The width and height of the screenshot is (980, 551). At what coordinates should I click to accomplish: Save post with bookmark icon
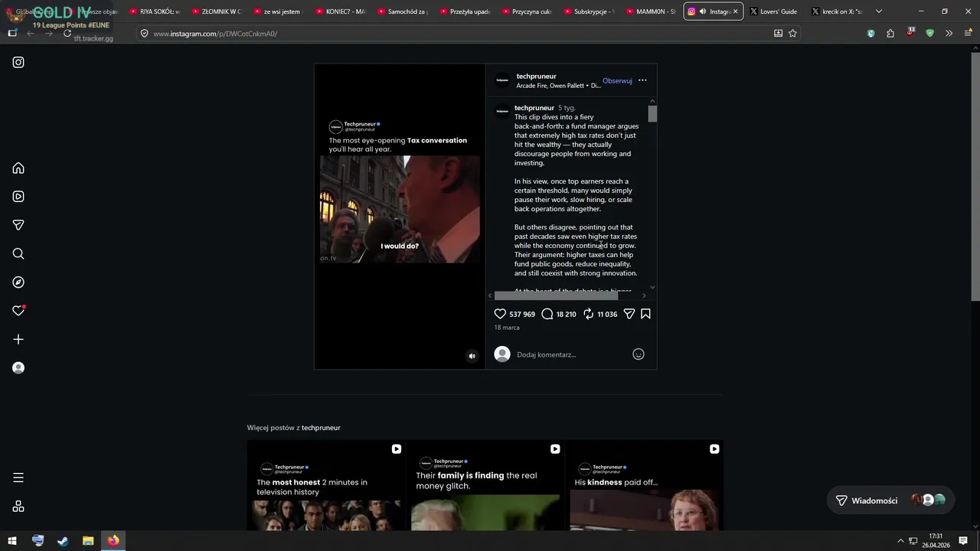645,314
